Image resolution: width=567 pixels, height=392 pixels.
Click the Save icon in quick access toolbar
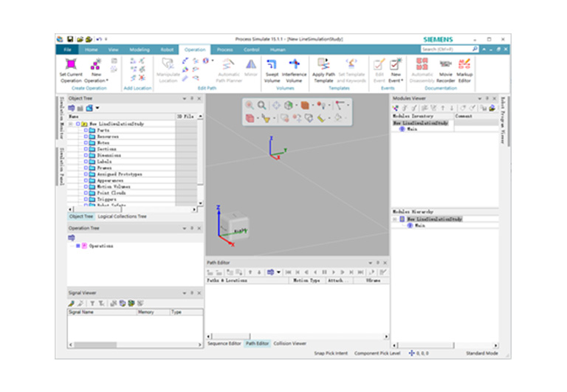70,39
